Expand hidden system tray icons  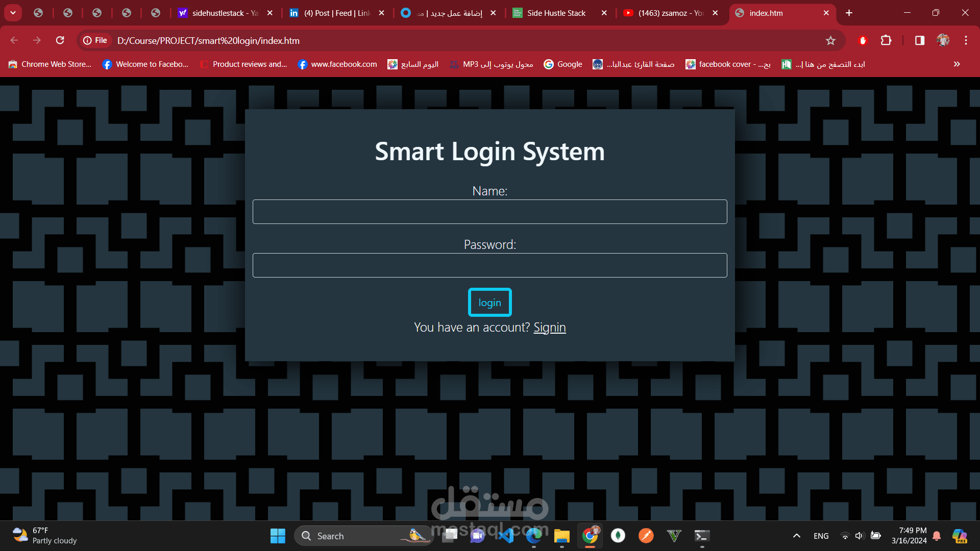click(x=796, y=536)
